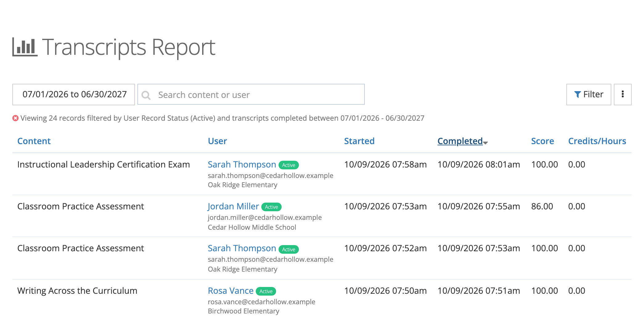
Task: Click Cedar Hollow Middle School text
Action: click(252, 227)
